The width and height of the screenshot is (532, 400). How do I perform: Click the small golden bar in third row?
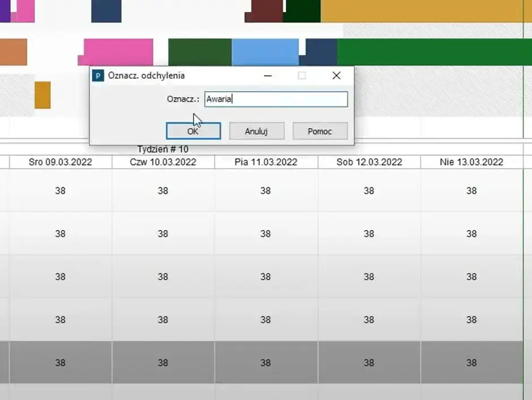[42, 95]
